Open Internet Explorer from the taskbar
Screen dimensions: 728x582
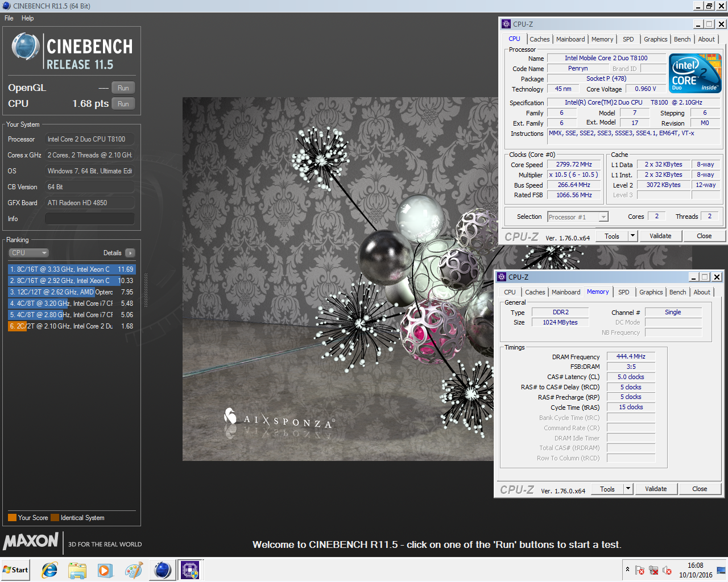pos(49,569)
